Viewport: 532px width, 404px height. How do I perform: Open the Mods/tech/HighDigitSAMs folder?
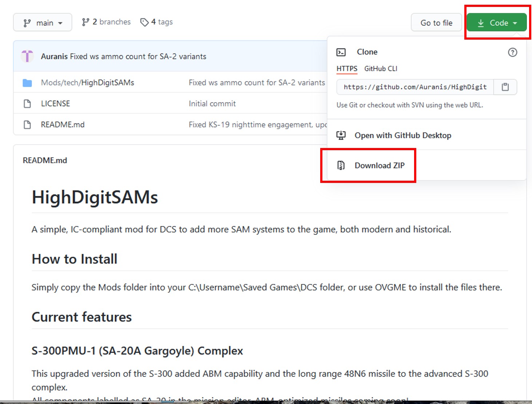(x=87, y=83)
